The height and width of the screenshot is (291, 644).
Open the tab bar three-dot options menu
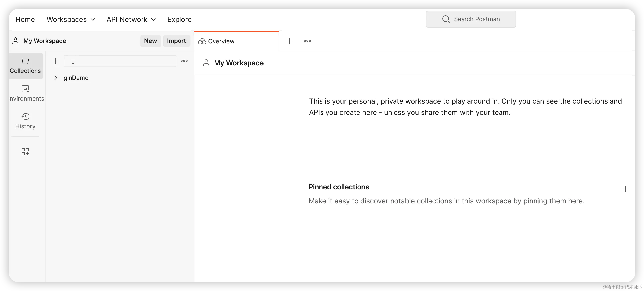(307, 41)
